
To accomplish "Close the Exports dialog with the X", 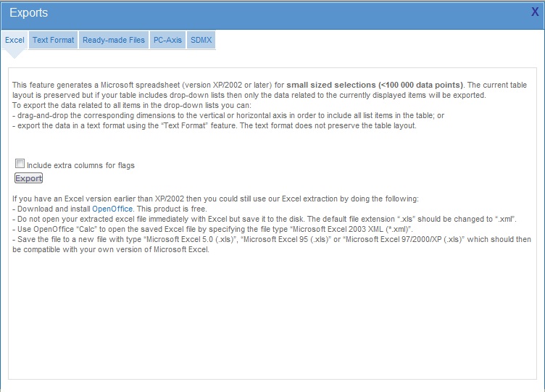I will click(535, 12).
